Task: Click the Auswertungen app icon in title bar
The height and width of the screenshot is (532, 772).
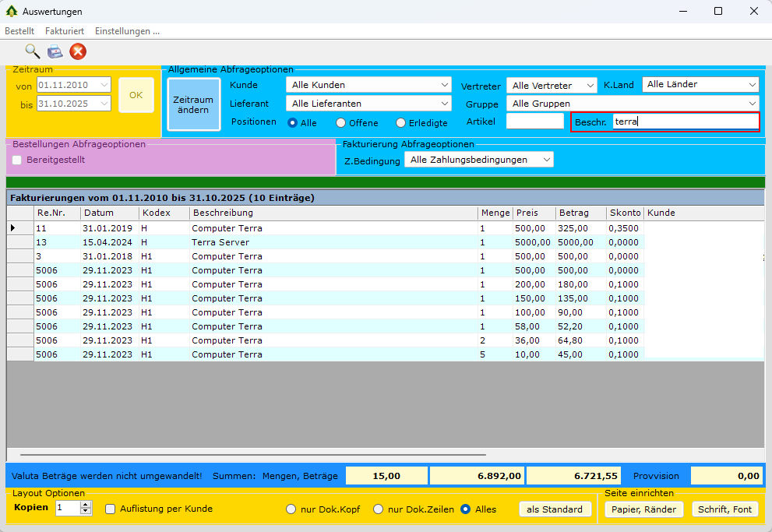Action: 12,12
